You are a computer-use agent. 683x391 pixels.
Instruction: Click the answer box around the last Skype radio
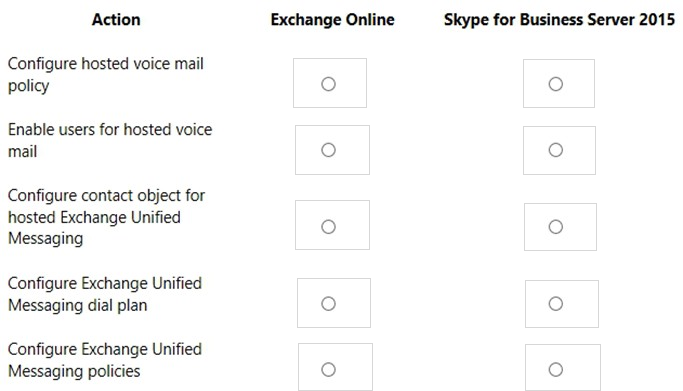563,367
